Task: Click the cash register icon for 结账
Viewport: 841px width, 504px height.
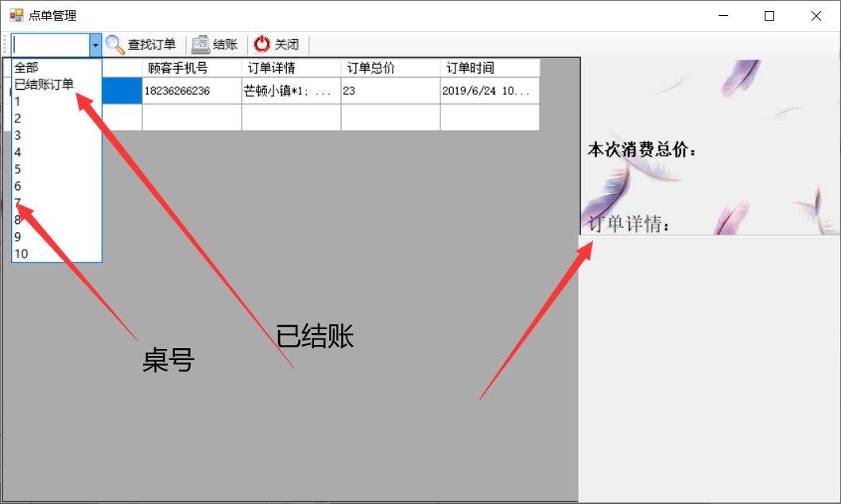Action: pyautogui.click(x=200, y=45)
